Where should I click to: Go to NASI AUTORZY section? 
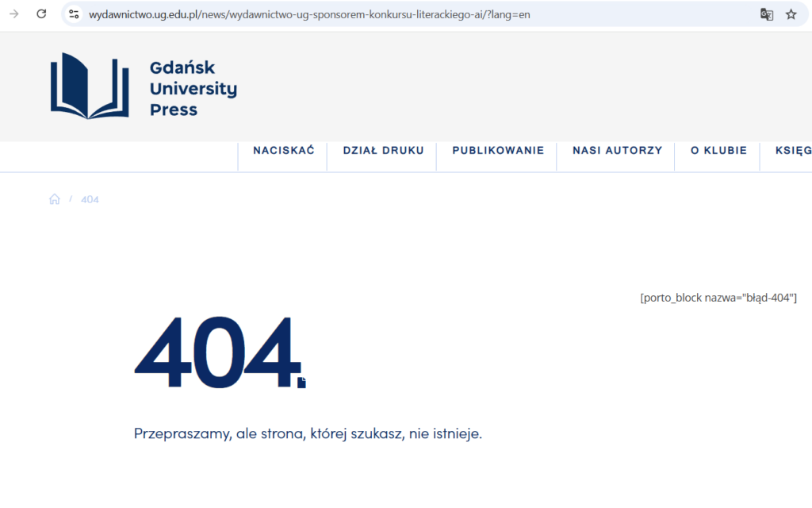617,151
